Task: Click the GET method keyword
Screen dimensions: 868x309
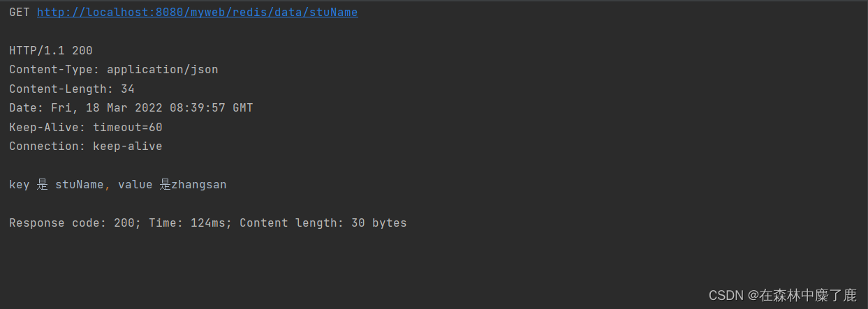Action: (x=20, y=13)
